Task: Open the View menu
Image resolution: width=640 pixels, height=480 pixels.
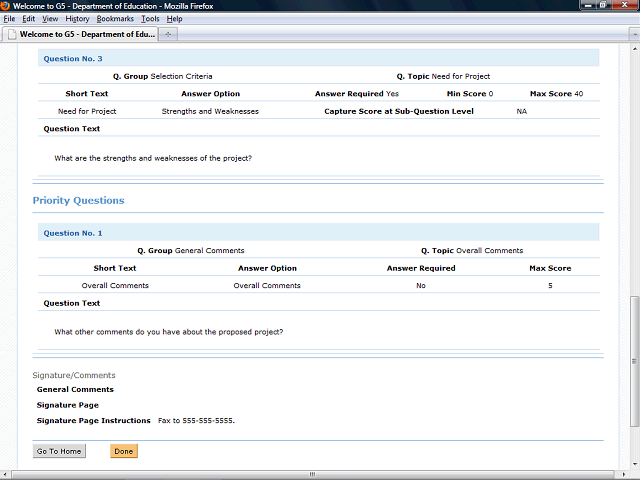Action: (50, 19)
